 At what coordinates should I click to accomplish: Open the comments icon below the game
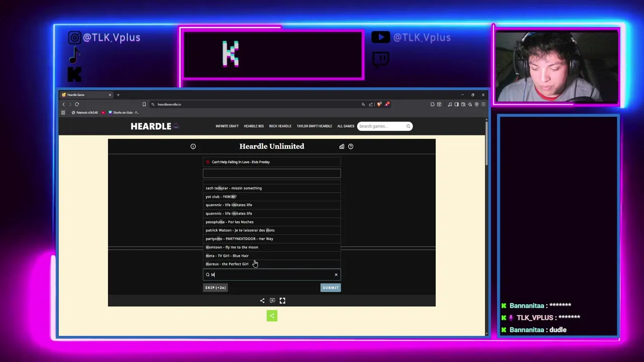(272, 301)
